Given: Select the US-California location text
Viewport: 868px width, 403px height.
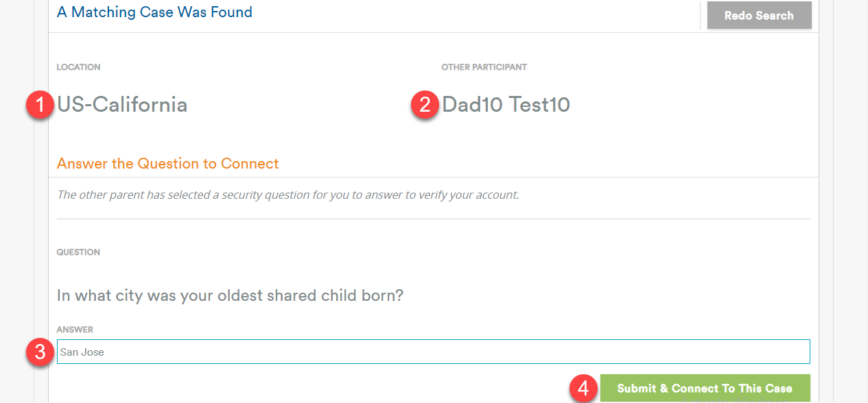Looking at the screenshot, I should tap(122, 105).
